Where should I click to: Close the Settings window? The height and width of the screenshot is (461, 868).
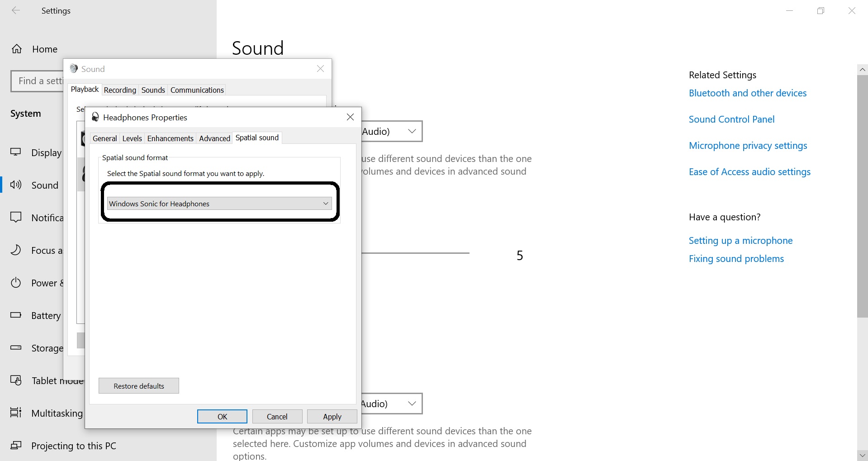(x=852, y=10)
